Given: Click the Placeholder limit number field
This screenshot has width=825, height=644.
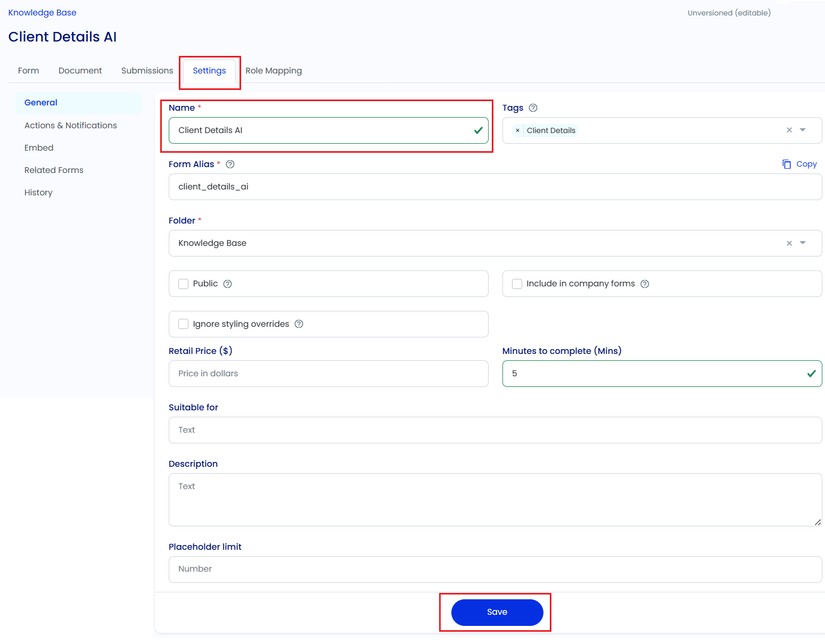Looking at the screenshot, I should click(495, 569).
